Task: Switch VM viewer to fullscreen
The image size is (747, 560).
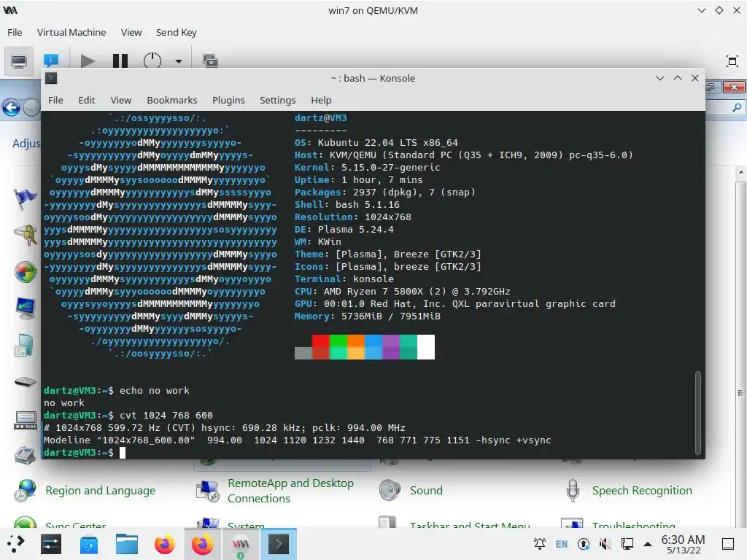Action: coord(732,61)
